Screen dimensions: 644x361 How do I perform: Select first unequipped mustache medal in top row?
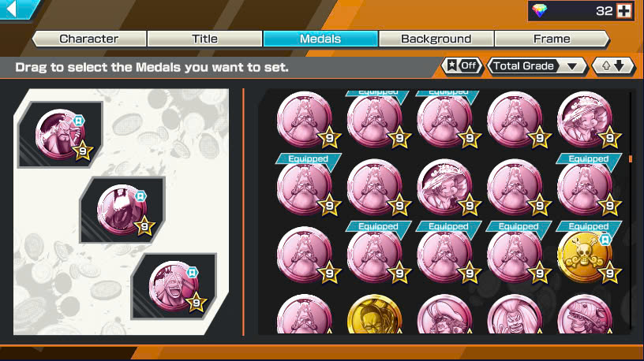click(305, 119)
